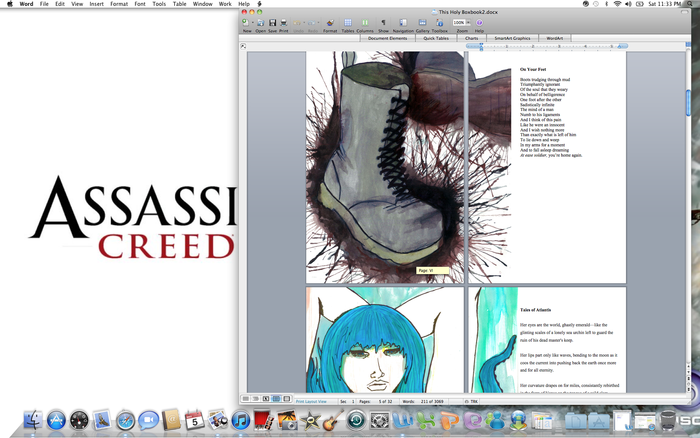This screenshot has width=700, height=438.
Task: Click the Help toolbar icon
Action: pos(479,22)
